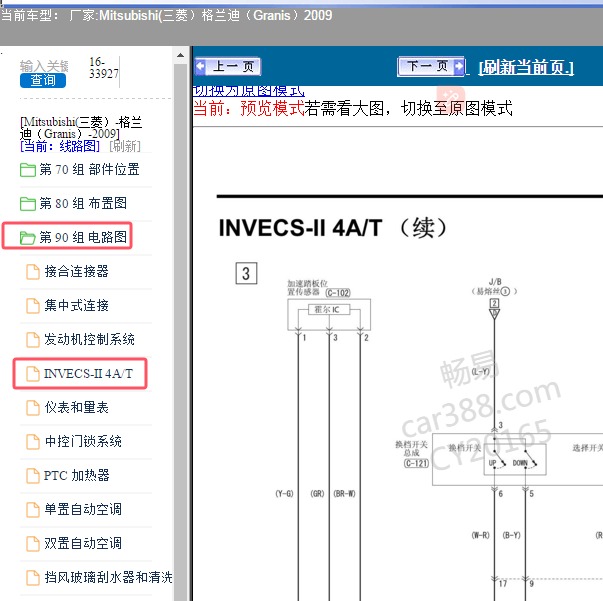Expand the 第 80 组 布置图 folder
Image resolution: width=603 pixels, height=601 pixels.
coord(73,203)
